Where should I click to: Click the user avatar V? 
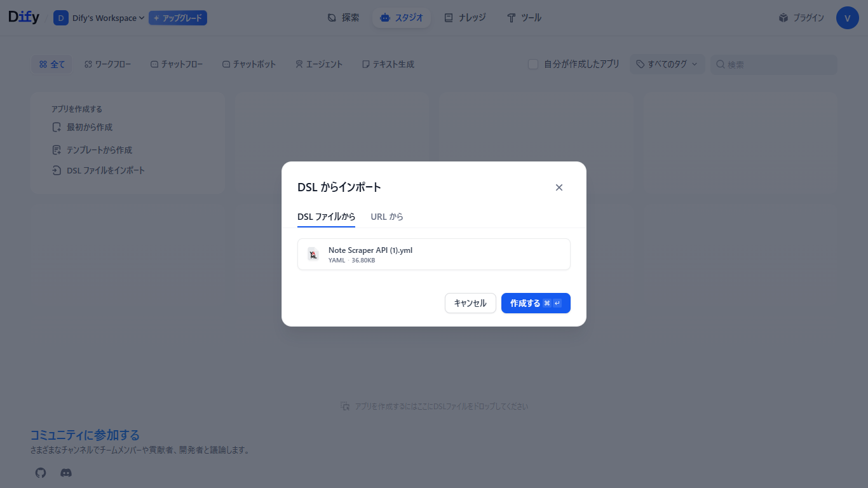point(848,18)
